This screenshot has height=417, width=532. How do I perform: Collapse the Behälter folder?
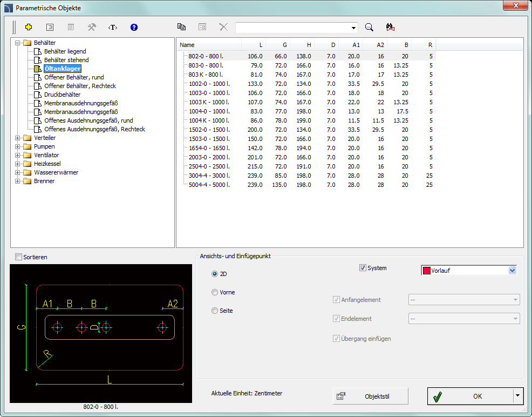coord(18,43)
